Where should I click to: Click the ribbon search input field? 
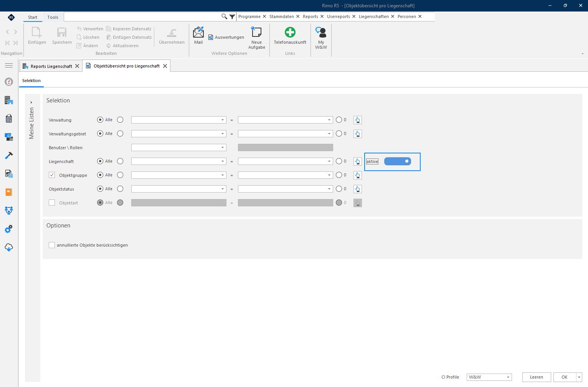click(x=142, y=16)
